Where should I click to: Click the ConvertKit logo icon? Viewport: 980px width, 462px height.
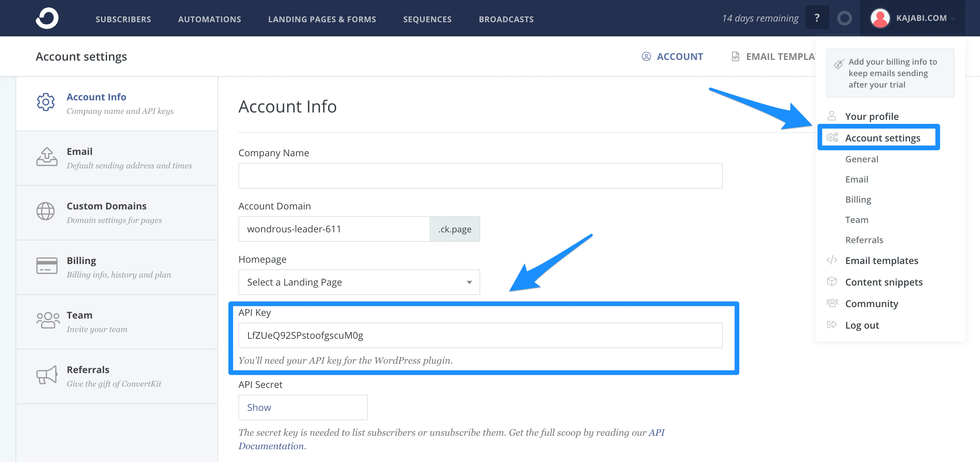[x=47, y=18]
